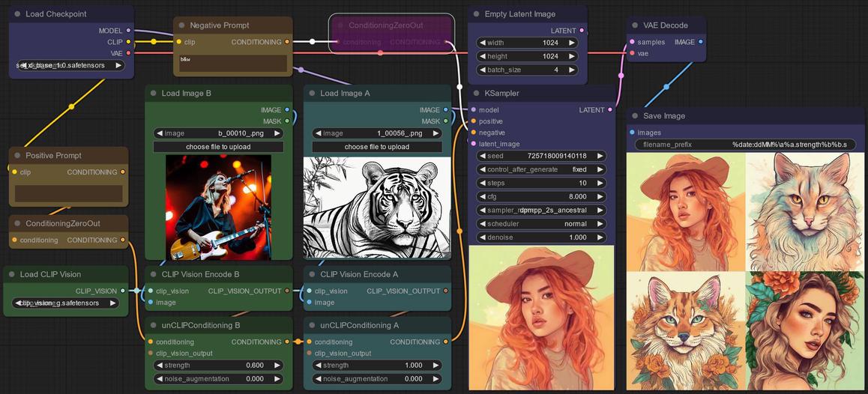Collapse the KSampler node via its title dot
The image size is (868, 394).
(476, 94)
